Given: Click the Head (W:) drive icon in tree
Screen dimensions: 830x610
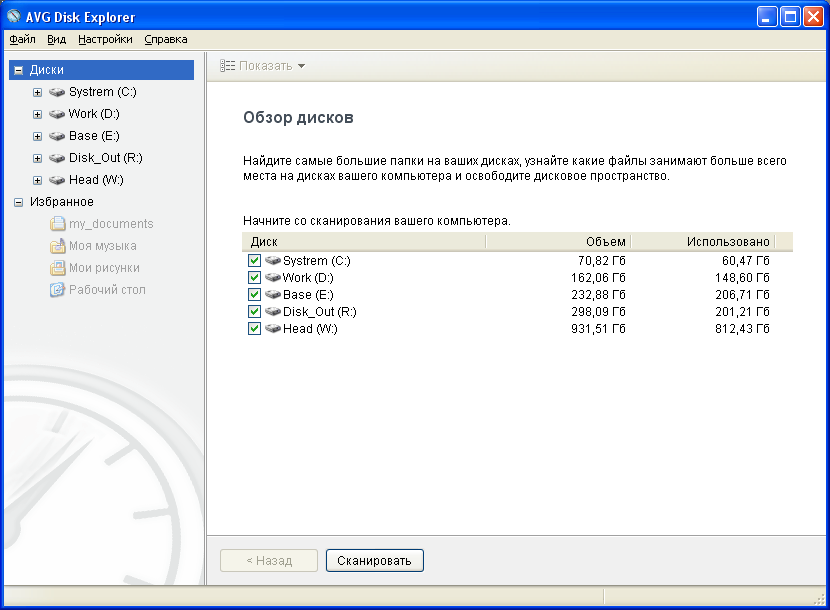Looking at the screenshot, I should pos(57,180).
